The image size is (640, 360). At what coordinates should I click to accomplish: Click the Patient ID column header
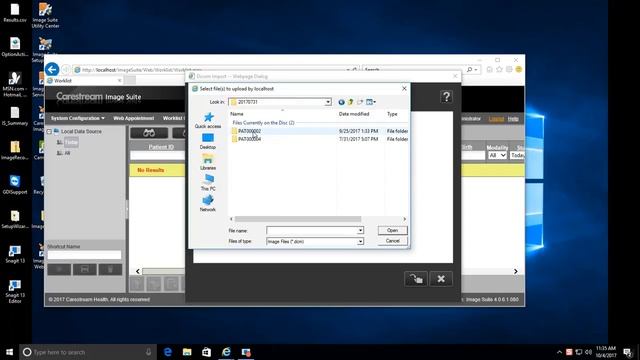click(161, 147)
